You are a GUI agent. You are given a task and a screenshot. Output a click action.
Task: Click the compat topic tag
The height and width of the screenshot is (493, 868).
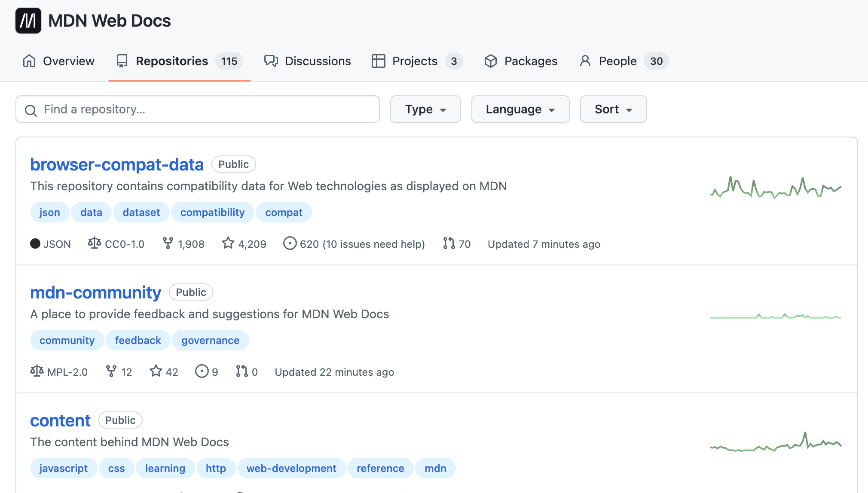[284, 212]
